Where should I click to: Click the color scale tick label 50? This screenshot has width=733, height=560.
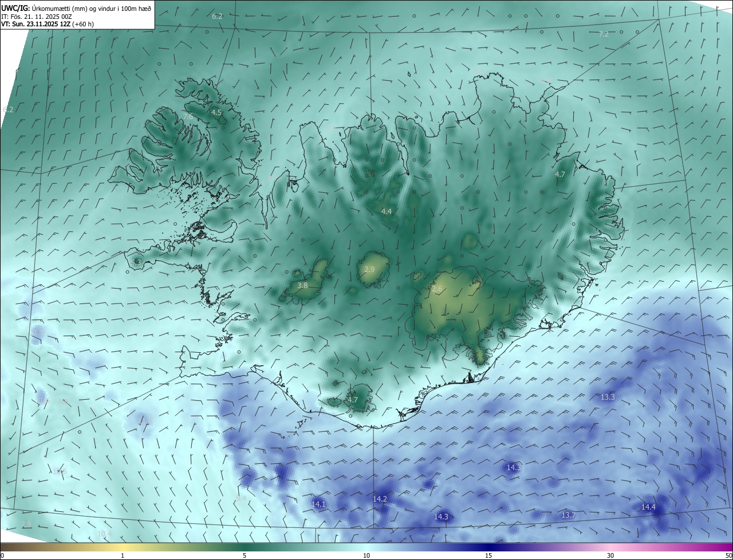pos(728,555)
